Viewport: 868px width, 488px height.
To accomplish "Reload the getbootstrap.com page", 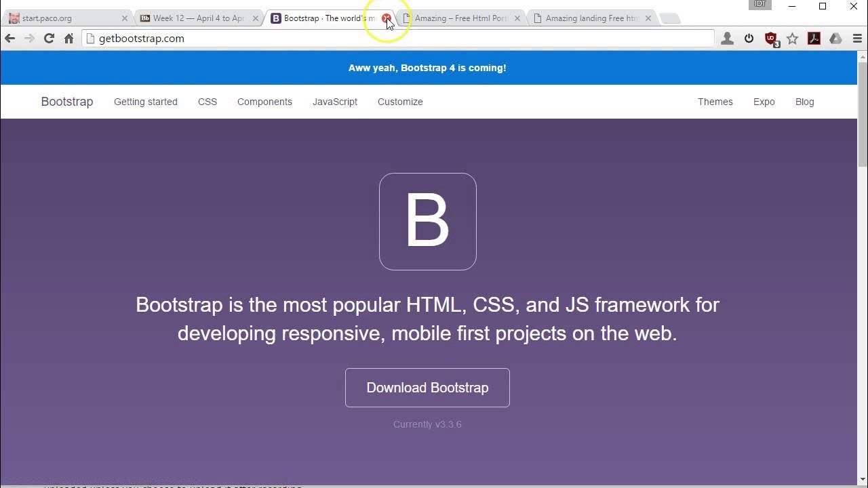I will 49,39.
